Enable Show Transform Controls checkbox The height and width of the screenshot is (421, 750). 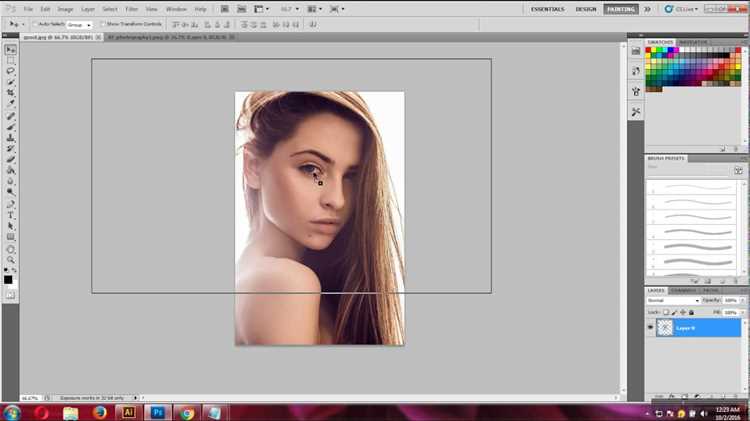[x=102, y=24]
